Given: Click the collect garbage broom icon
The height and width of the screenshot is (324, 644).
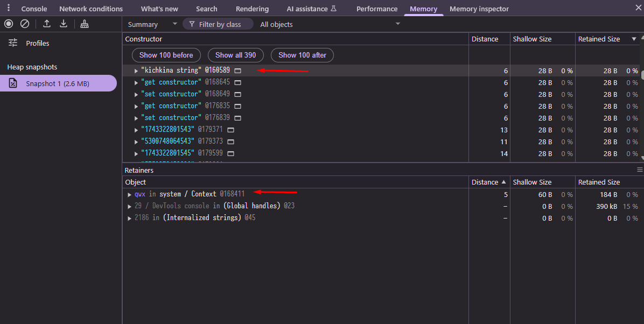Looking at the screenshot, I should [x=84, y=24].
